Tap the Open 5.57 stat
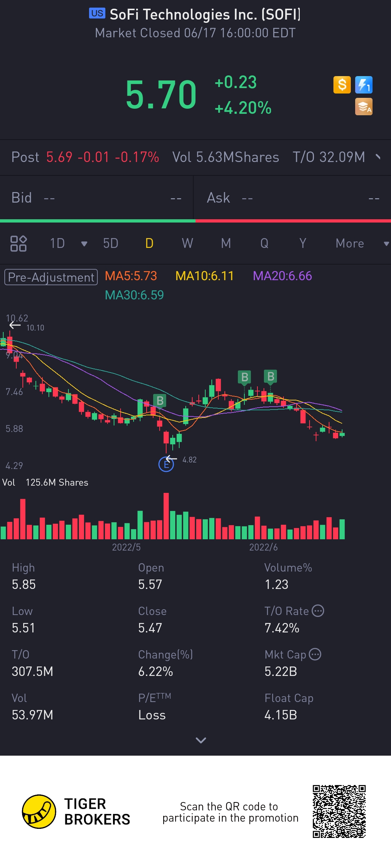This screenshot has height=868, width=391. [x=151, y=576]
